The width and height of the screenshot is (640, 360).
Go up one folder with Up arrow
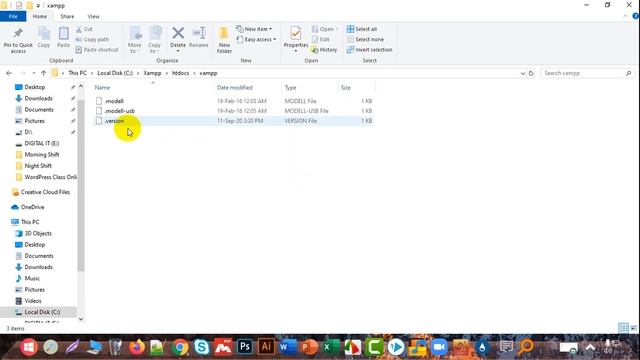[43, 73]
